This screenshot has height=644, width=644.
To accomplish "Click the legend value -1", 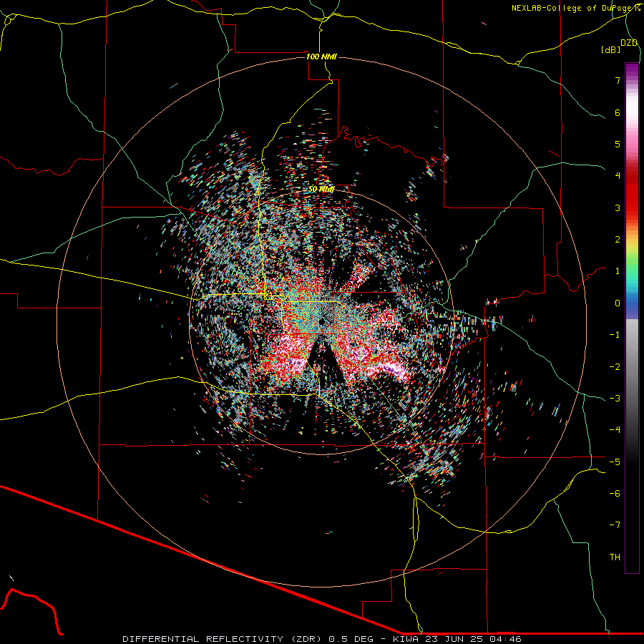I will pyautogui.click(x=615, y=335).
